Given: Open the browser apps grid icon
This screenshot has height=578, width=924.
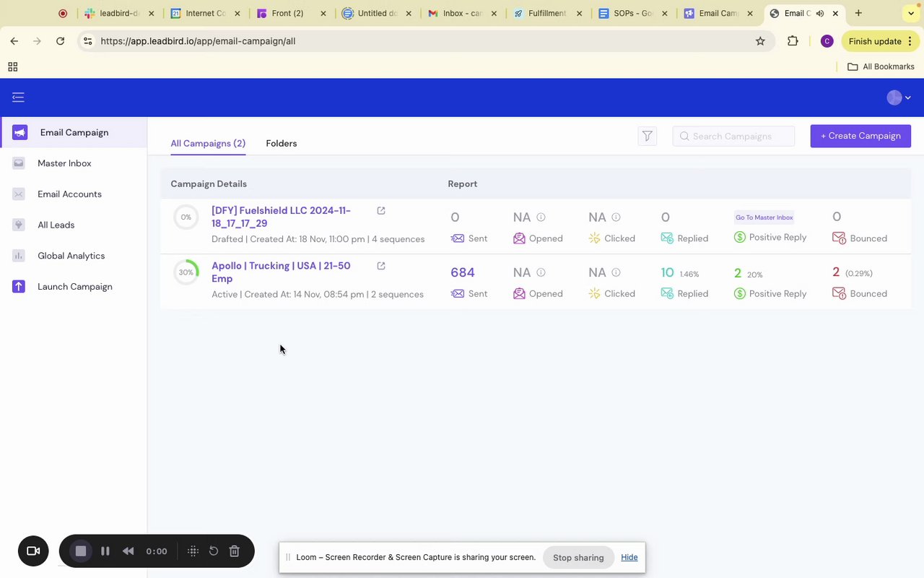Looking at the screenshot, I should point(12,66).
